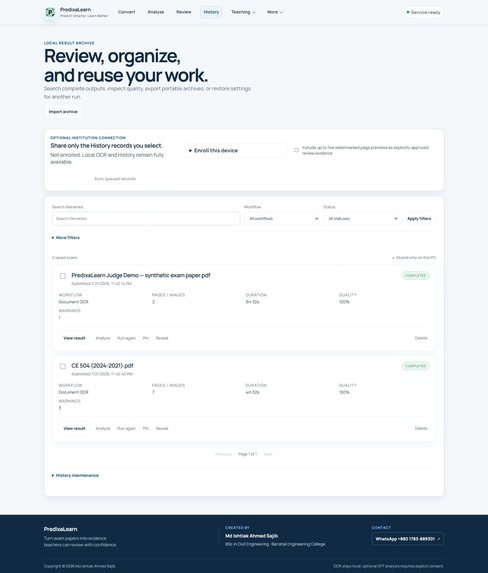The height and width of the screenshot is (573, 488).
Task: Click creator name Md Ishtiak Ahmed Sajib
Action: pyautogui.click(x=251, y=536)
